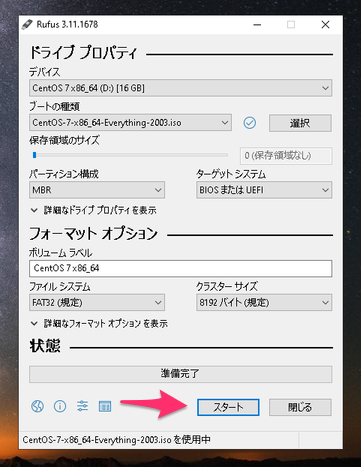
Task: Open the ターゲット システム BIOS または UEFI dropdown
Action: [x=264, y=190]
